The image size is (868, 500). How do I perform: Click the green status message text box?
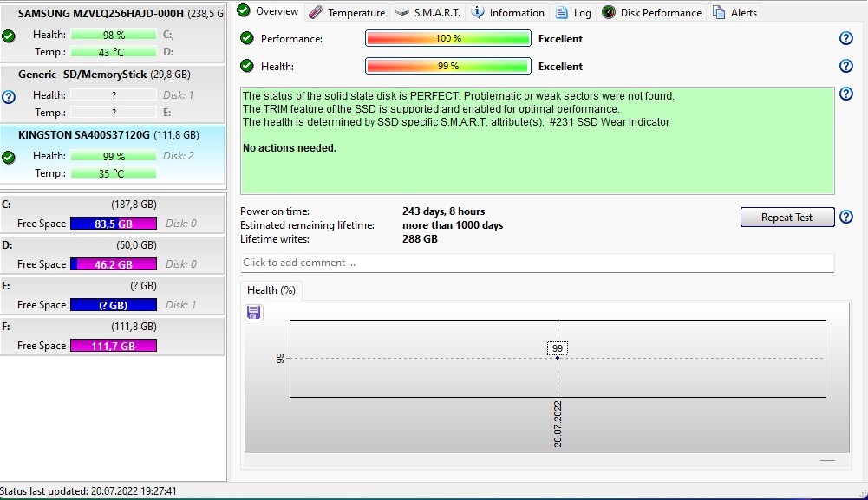[537, 140]
